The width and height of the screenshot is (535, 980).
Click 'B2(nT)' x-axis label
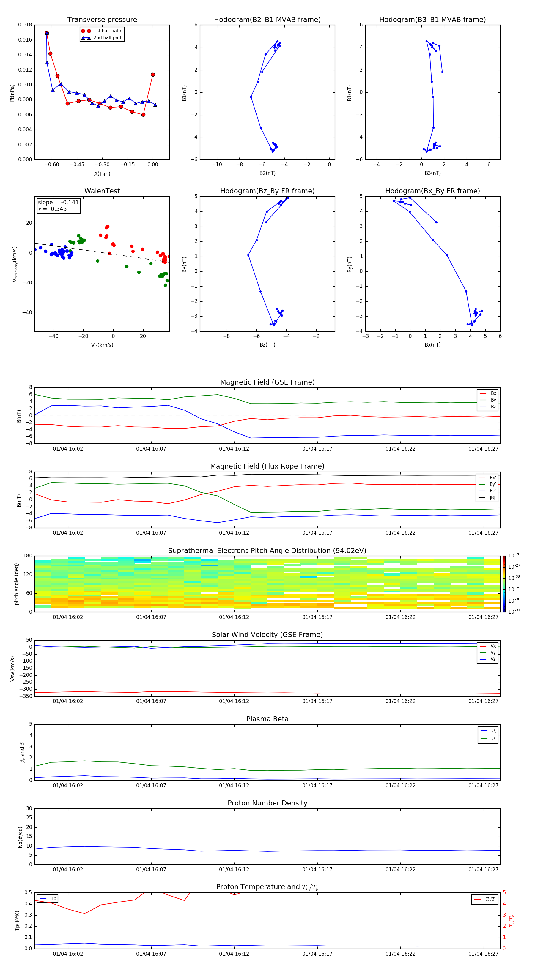267,173
